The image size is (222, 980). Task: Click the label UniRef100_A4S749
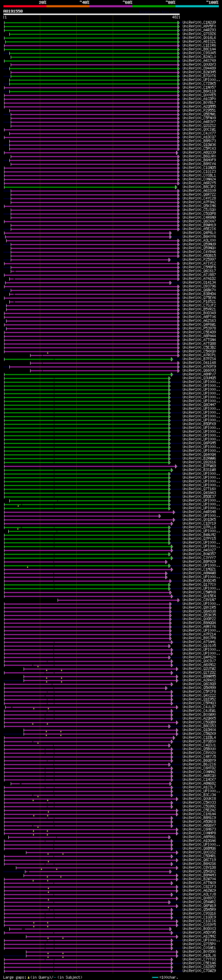(199, 60)
